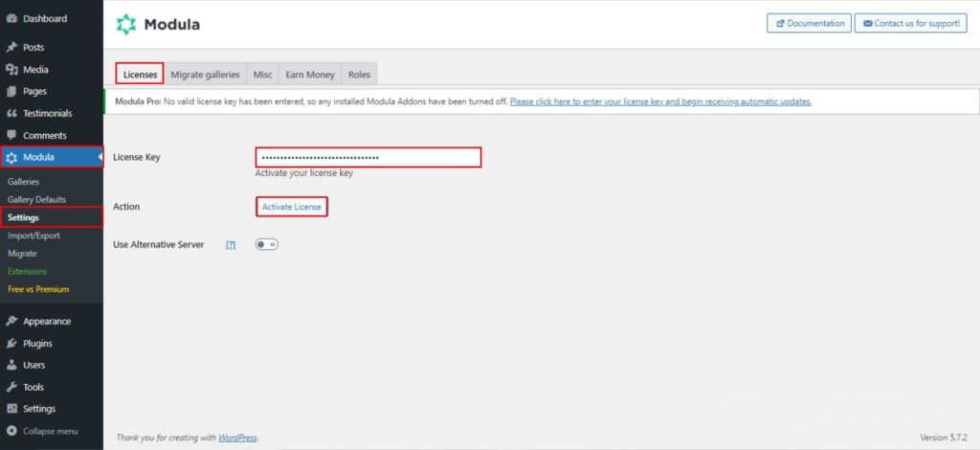This screenshot has height=450, width=980.
Task: Open the Free vs Premium submenu item
Action: tap(38, 289)
